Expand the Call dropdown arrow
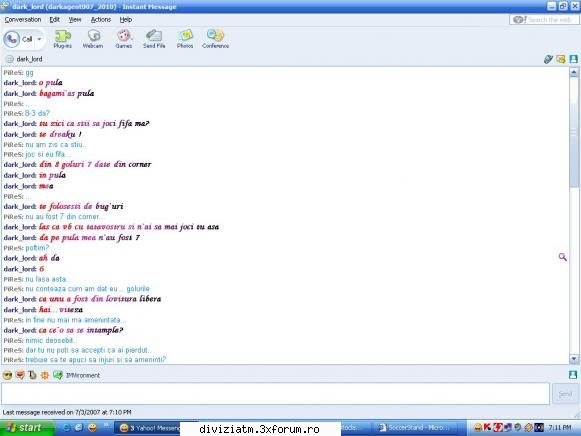581x436 pixels. [39, 39]
